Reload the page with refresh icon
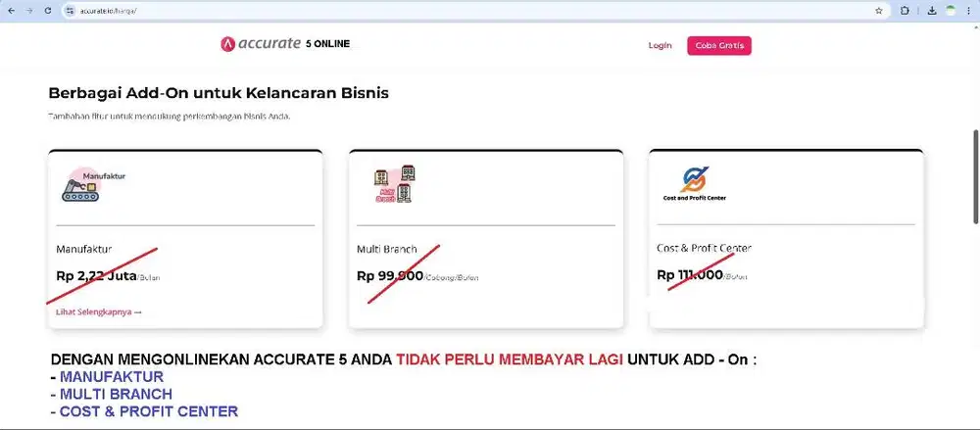Screen dimensions: 980x430 point(48,11)
